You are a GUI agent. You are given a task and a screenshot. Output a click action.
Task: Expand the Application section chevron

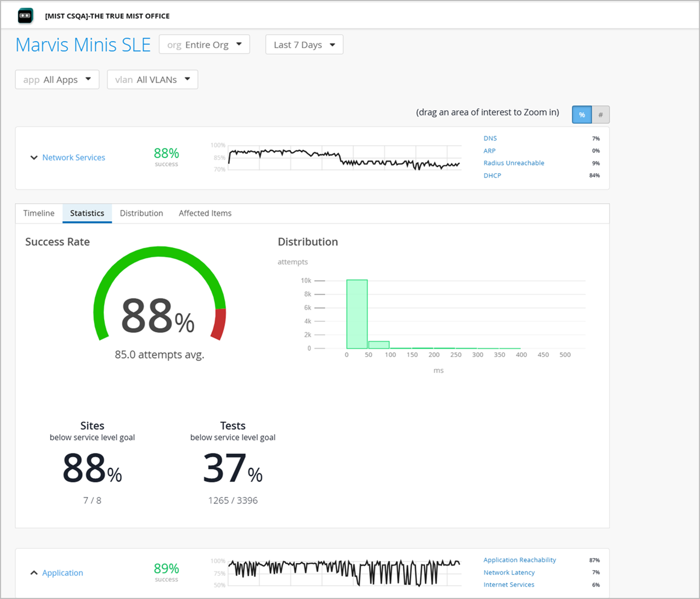34,573
